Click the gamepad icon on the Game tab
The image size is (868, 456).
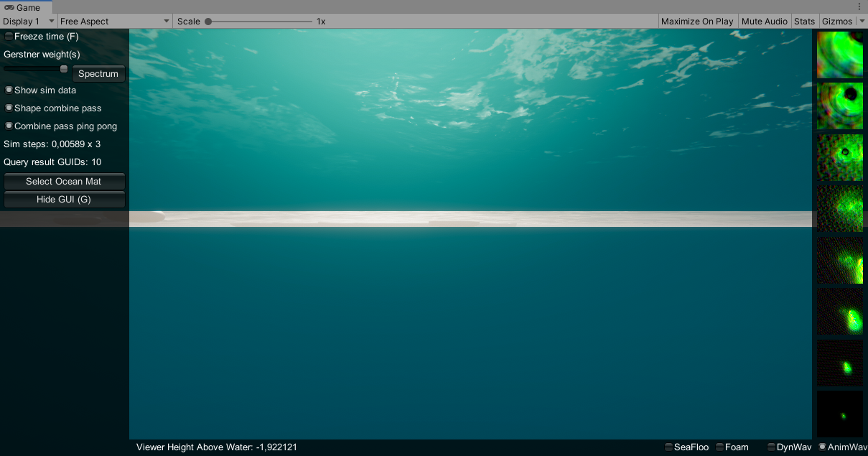(9, 7)
